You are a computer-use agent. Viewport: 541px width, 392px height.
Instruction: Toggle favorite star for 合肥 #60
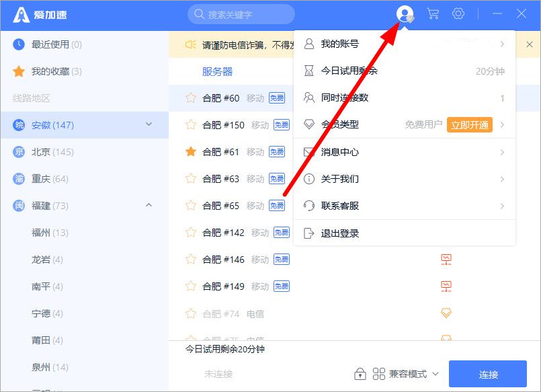(x=191, y=98)
